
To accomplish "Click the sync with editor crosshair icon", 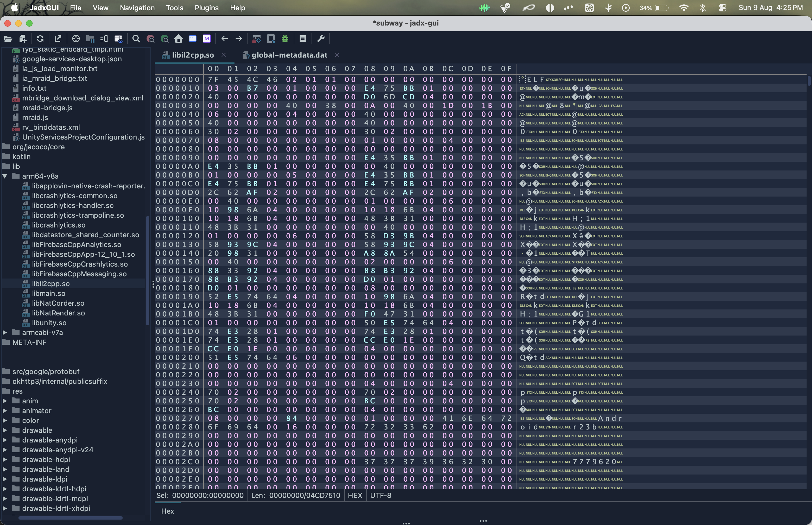I will tap(76, 39).
